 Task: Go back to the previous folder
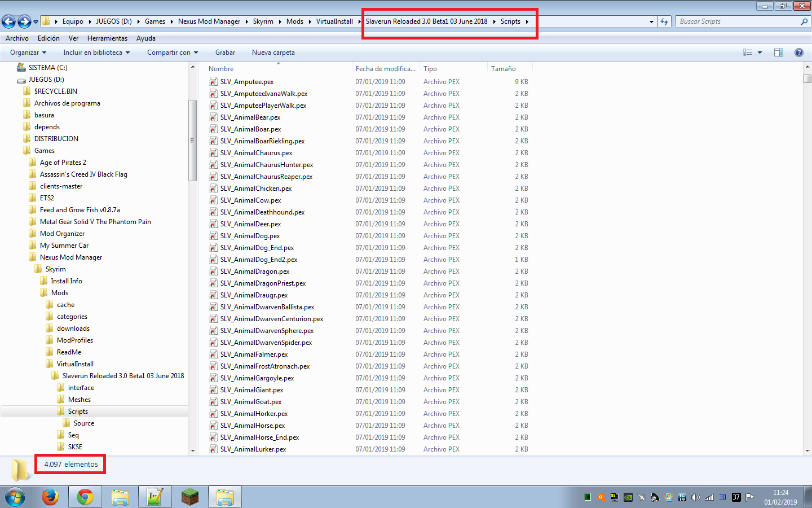(x=8, y=21)
